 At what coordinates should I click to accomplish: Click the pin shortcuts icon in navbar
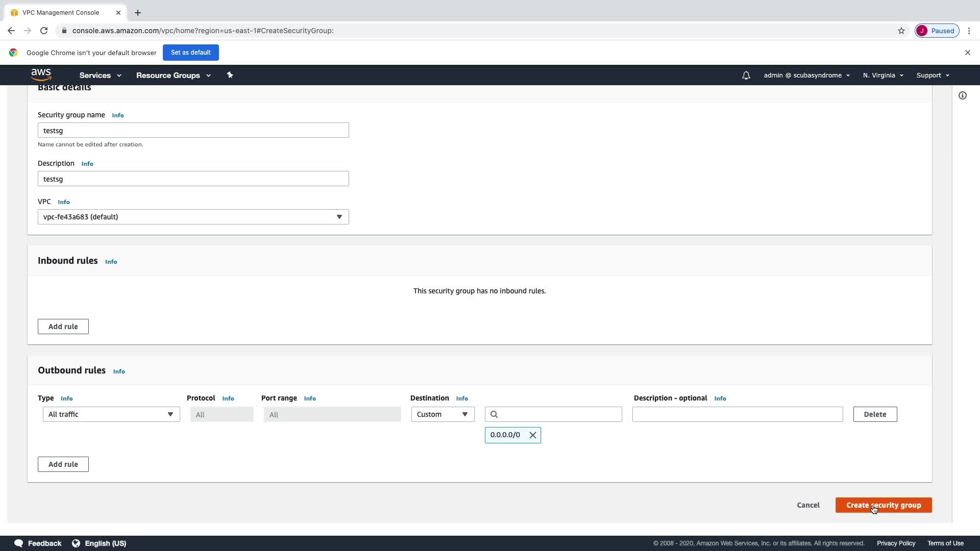pyautogui.click(x=230, y=75)
